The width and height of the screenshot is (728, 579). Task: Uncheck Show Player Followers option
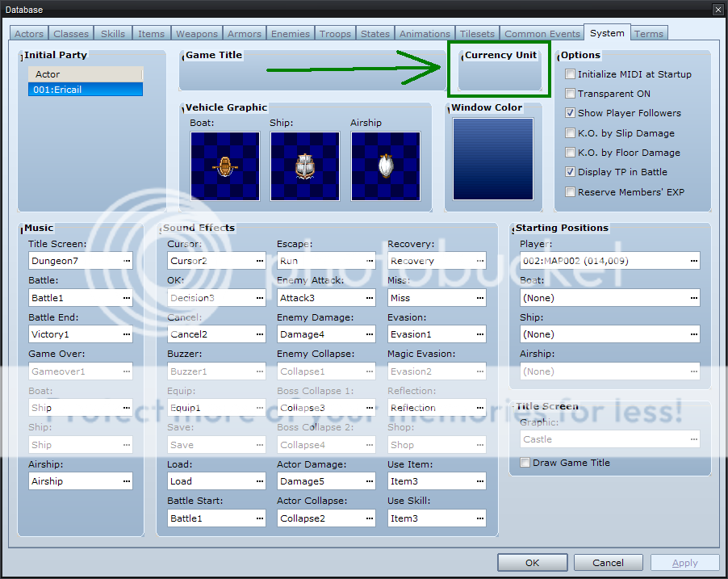[571, 113]
